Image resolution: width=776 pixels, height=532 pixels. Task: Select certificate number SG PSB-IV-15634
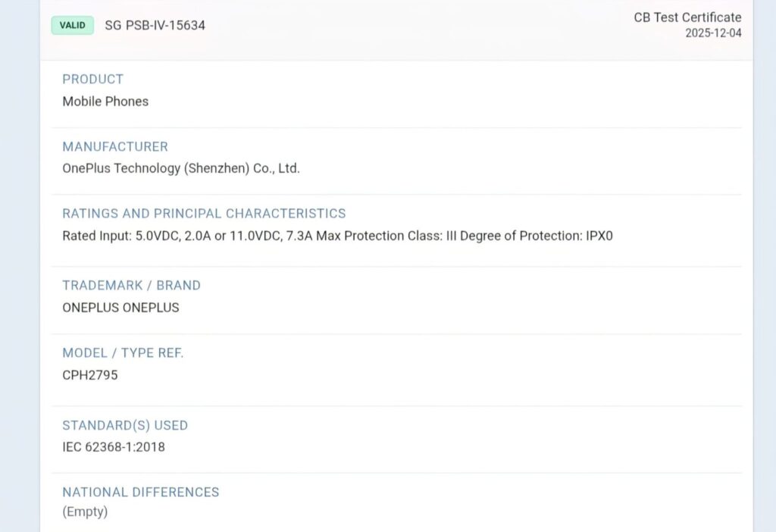[x=155, y=25]
